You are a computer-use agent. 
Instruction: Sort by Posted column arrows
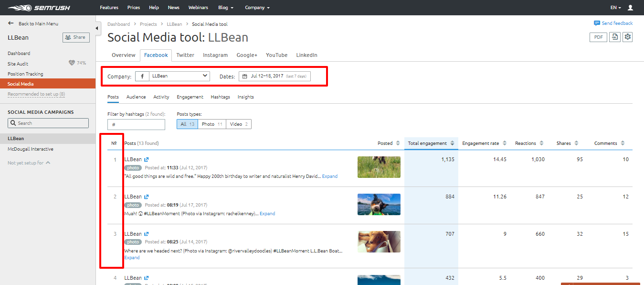(x=398, y=143)
